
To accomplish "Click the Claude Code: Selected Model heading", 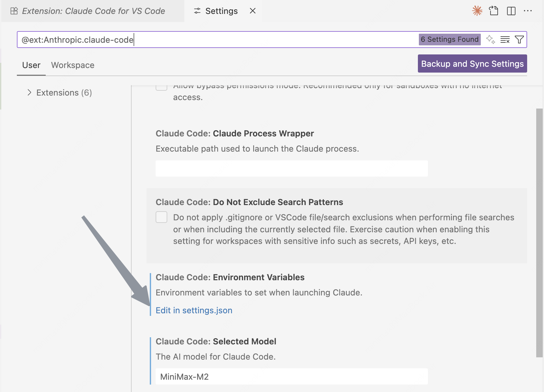I will pyautogui.click(x=216, y=341).
